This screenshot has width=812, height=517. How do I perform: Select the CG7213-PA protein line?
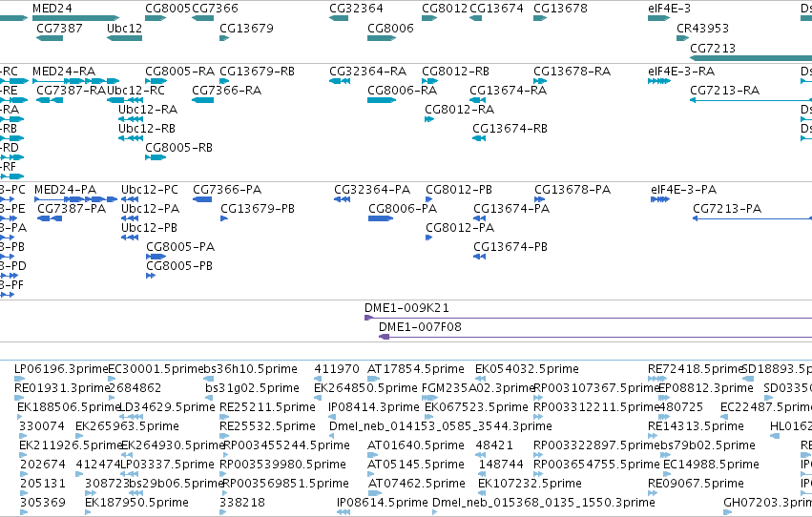tap(753, 218)
